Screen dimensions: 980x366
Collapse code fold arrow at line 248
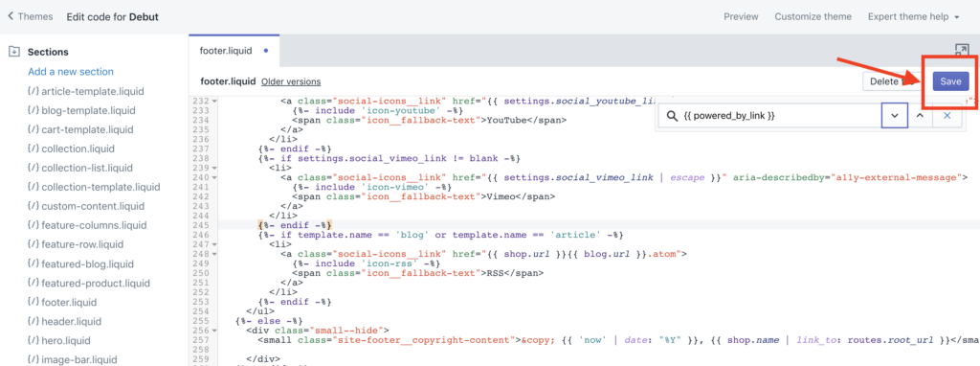coord(214,254)
